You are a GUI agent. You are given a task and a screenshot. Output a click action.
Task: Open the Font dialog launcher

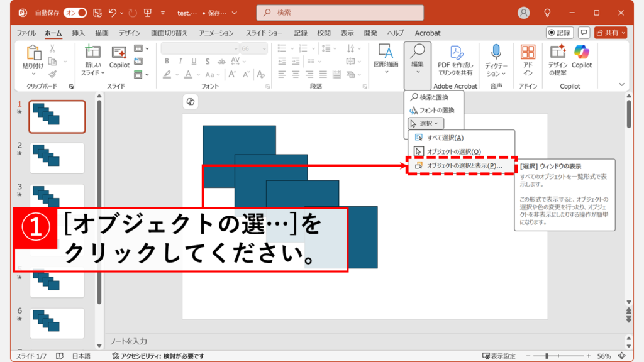click(x=268, y=86)
